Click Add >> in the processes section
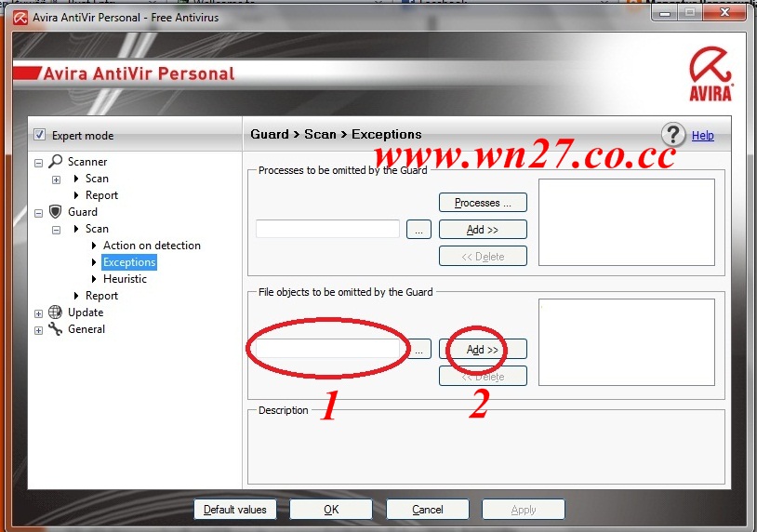Viewport: 757px width, 532px height. click(x=483, y=230)
